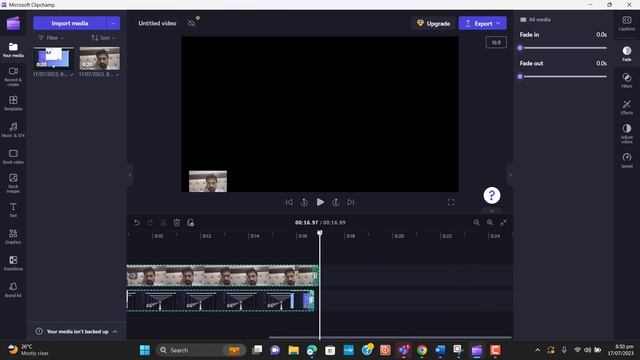The height and width of the screenshot is (360, 640).
Task: Open the Record & create tab
Action: tap(13, 77)
